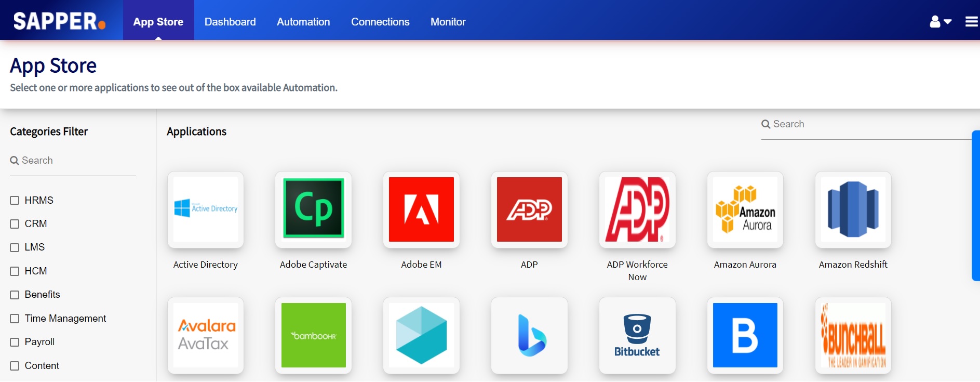Screen dimensions: 980x382
Task: Click the Amazon Redshift label
Action: [853, 265]
